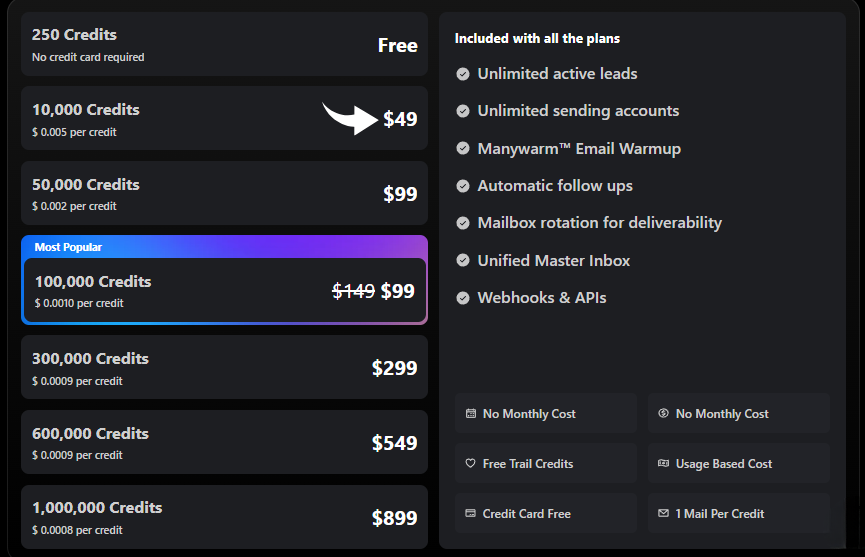This screenshot has height=557, width=865.
Task: Choose the 1,000,000 Credits $899 plan
Action: [x=224, y=517]
